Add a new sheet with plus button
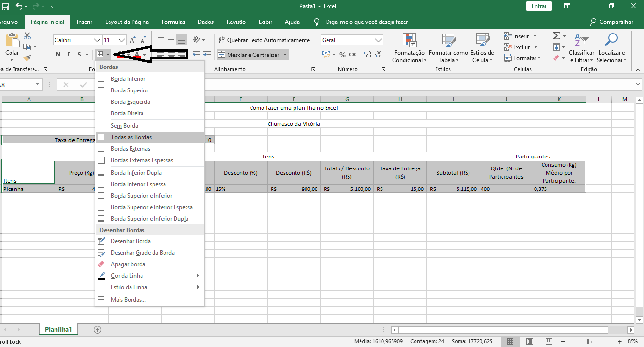This screenshot has height=347, width=644. (x=98, y=330)
